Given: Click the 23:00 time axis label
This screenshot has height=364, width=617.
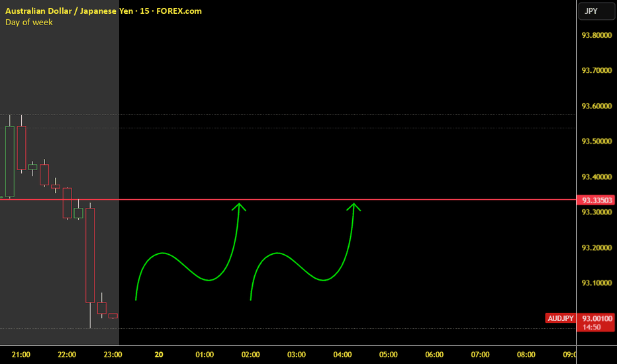Looking at the screenshot, I should pos(113,355).
